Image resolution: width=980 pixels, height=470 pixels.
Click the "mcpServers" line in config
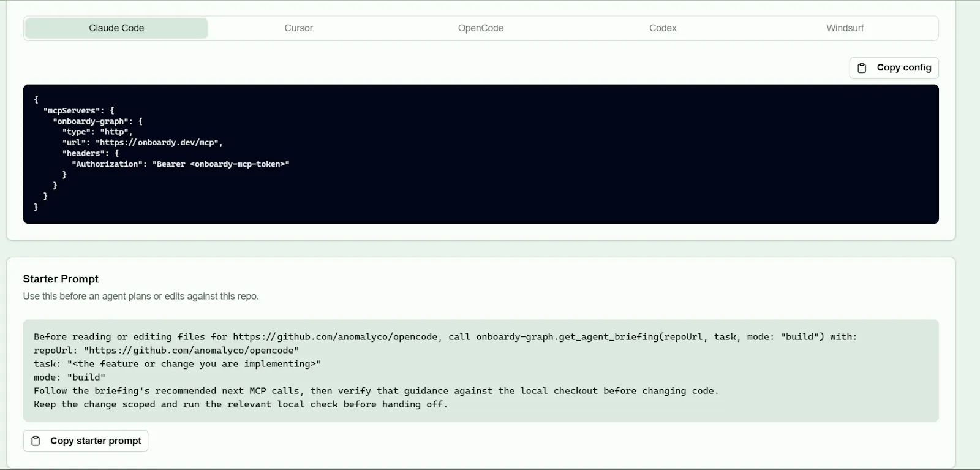[x=79, y=111]
